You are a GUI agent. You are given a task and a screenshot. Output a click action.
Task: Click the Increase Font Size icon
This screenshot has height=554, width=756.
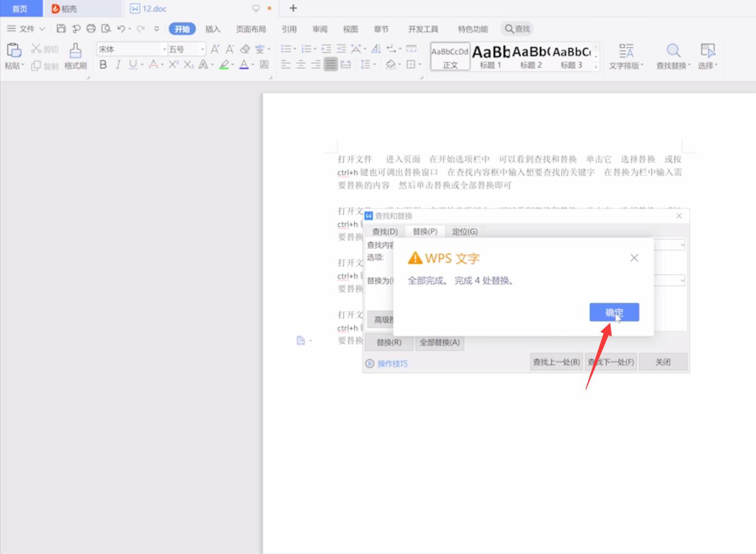coord(215,49)
